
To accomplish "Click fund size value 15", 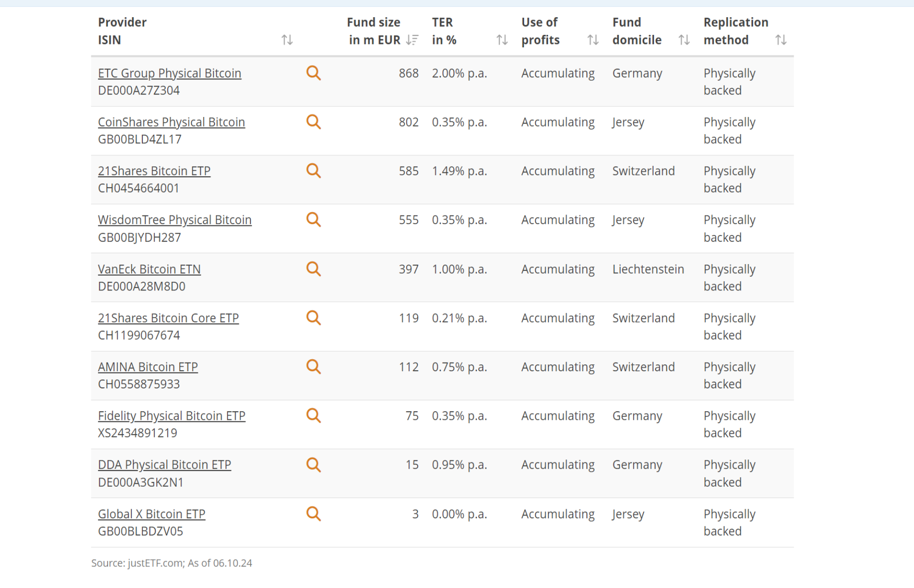I will [412, 465].
